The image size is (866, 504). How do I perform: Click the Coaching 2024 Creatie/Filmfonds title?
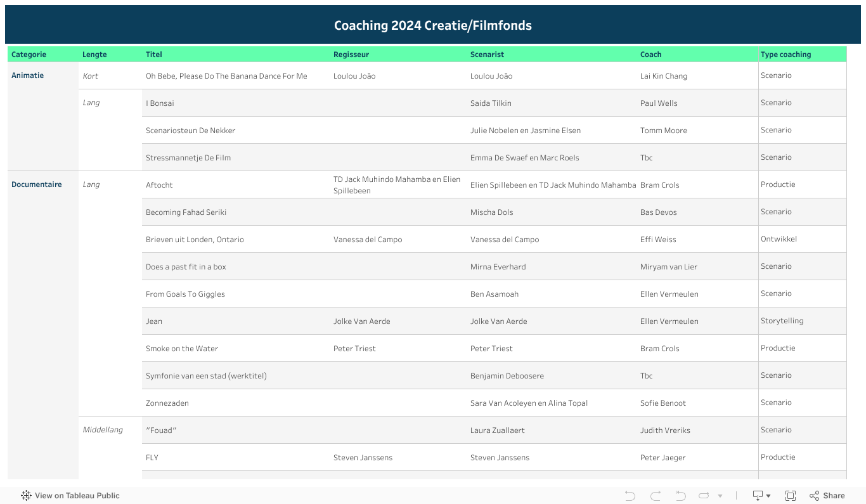[433, 25]
